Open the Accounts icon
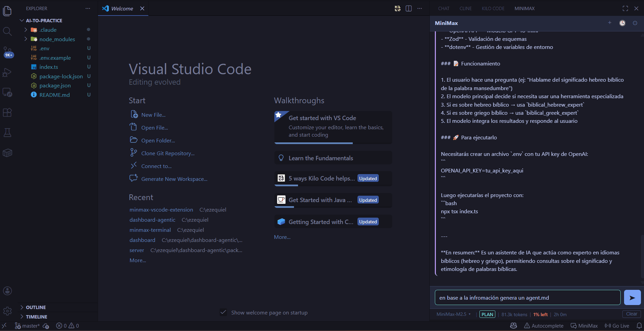 [x=7, y=291]
